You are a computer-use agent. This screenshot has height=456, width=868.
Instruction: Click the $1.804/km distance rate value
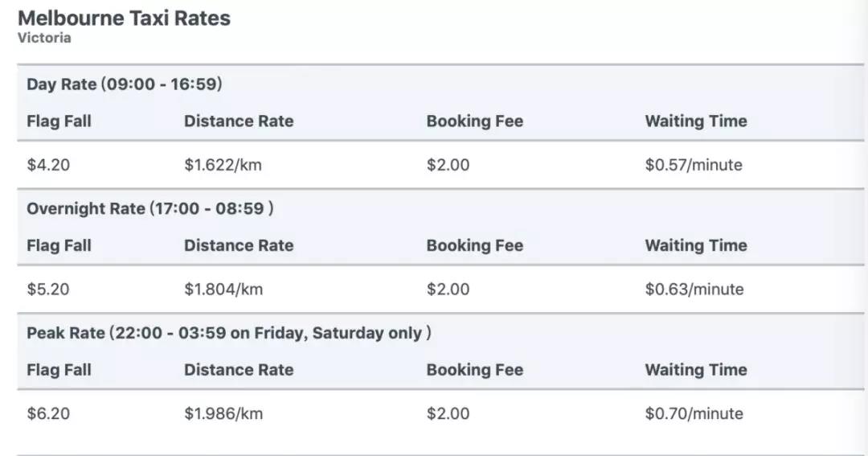pyautogui.click(x=223, y=289)
